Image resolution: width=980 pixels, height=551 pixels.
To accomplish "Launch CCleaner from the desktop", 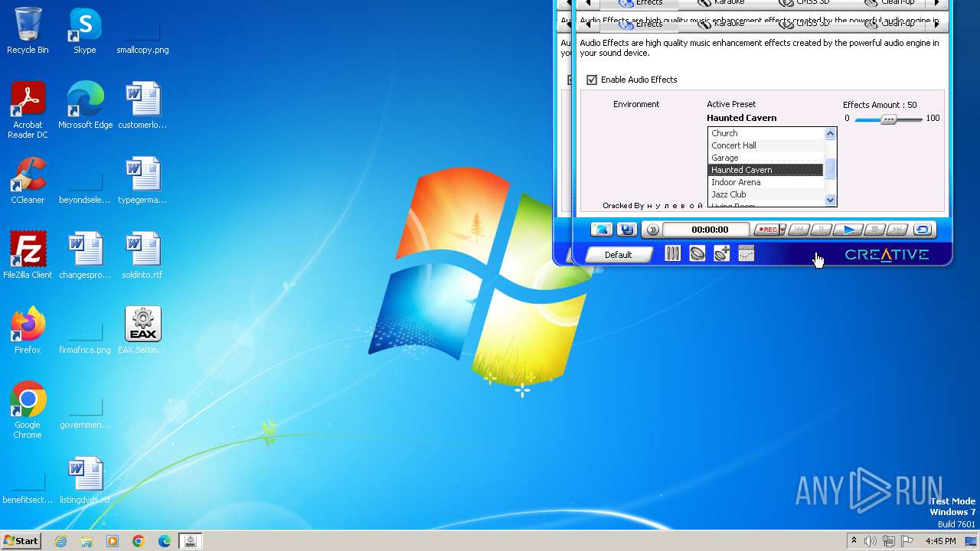I will coord(28,181).
